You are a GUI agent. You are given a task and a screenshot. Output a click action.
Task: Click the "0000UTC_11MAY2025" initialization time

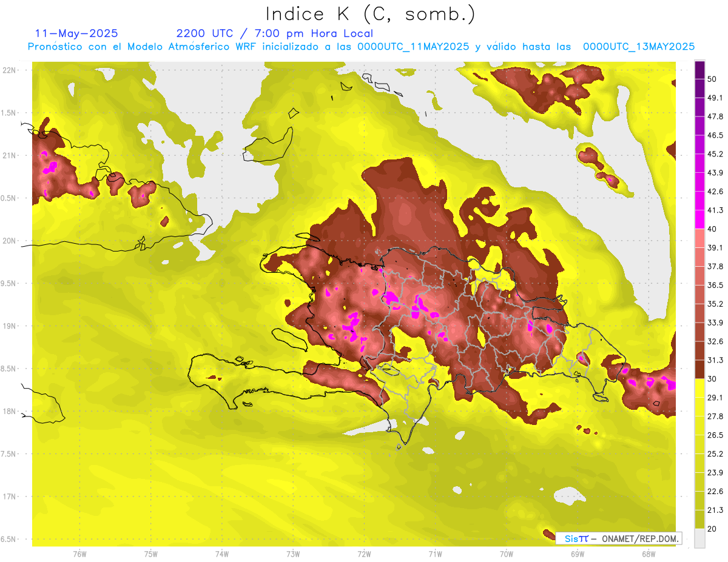click(x=413, y=47)
